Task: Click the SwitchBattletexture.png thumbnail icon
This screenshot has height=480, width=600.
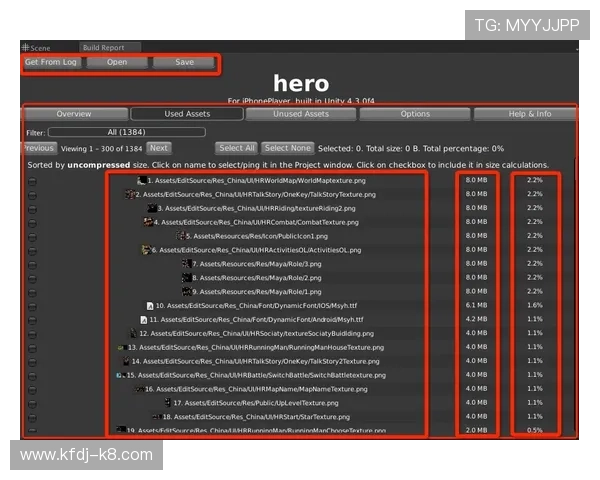Action: (x=120, y=375)
